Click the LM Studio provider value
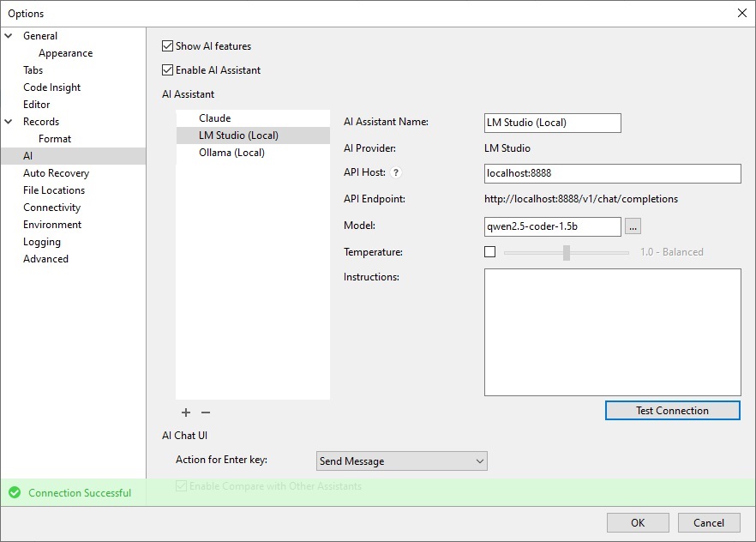The height and width of the screenshot is (542, 756). coord(507,148)
